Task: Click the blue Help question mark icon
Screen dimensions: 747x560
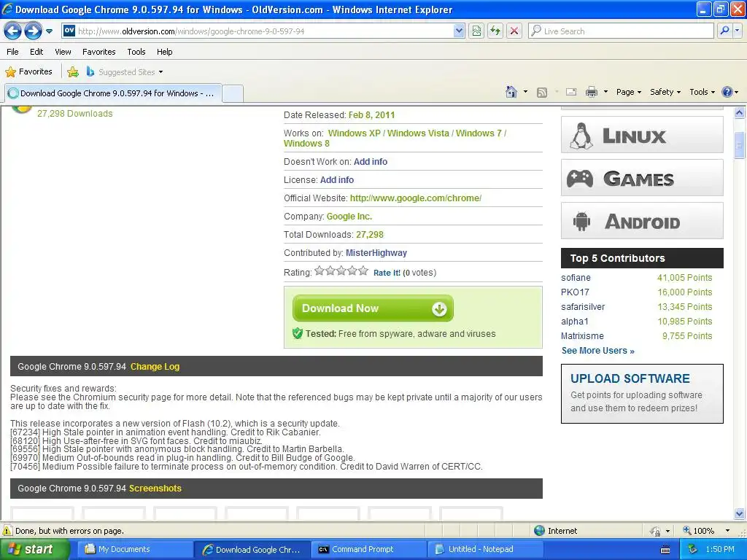Action: point(727,92)
